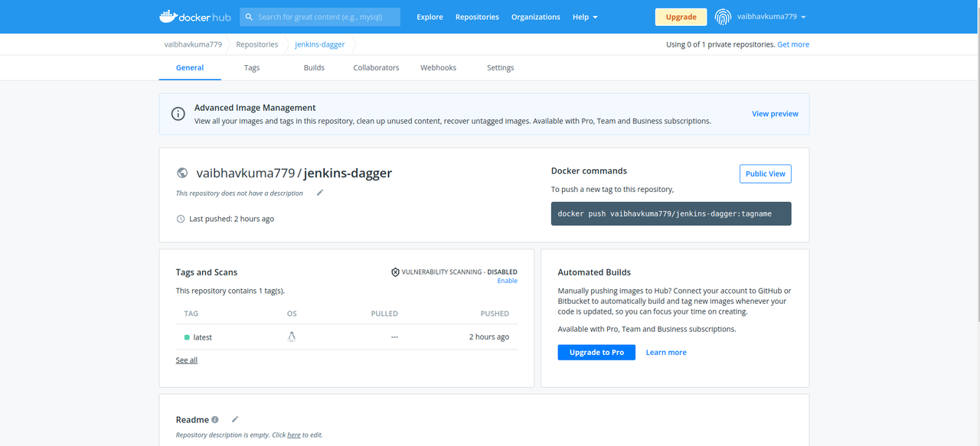Click the Get more private repositories link
Viewport: 980px width, 446px height.
click(793, 44)
